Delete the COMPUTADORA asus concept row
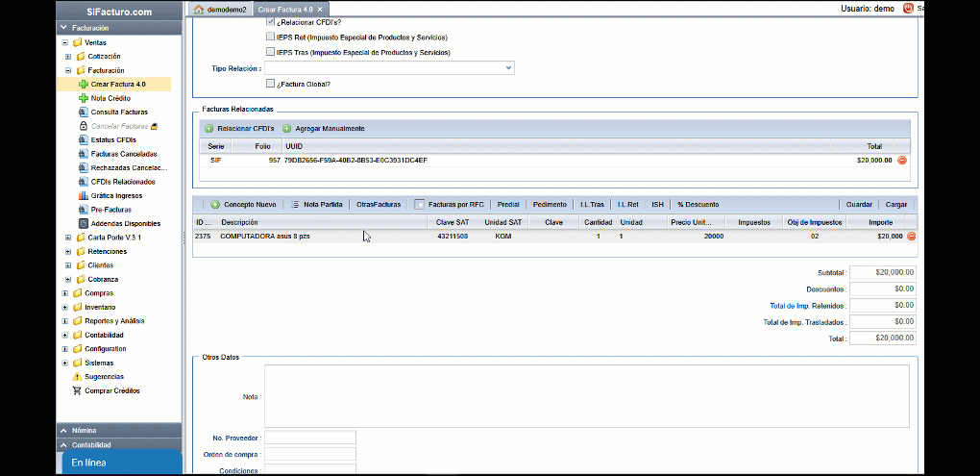Image resolution: width=980 pixels, height=476 pixels. click(x=911, y=236)
